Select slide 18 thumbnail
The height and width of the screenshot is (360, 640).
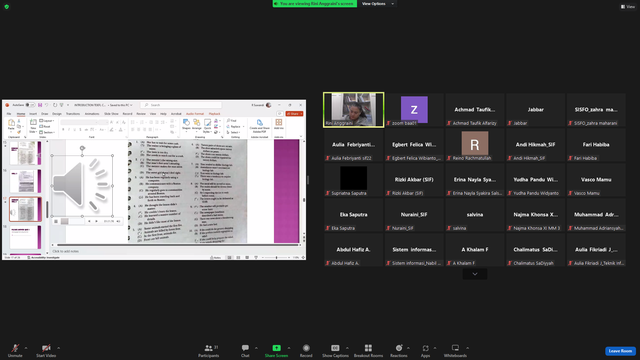click(x=26, y=237)
